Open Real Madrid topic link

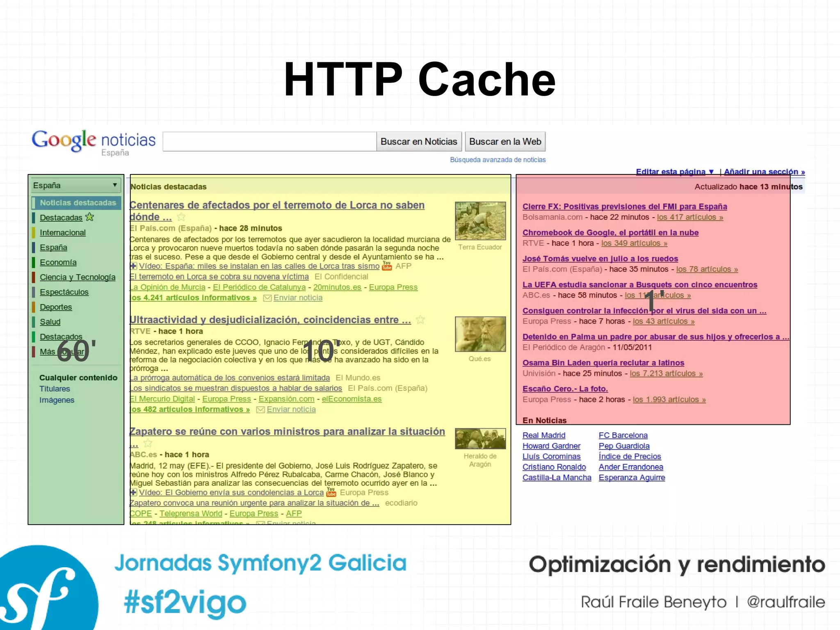click(x=544, y=435)
